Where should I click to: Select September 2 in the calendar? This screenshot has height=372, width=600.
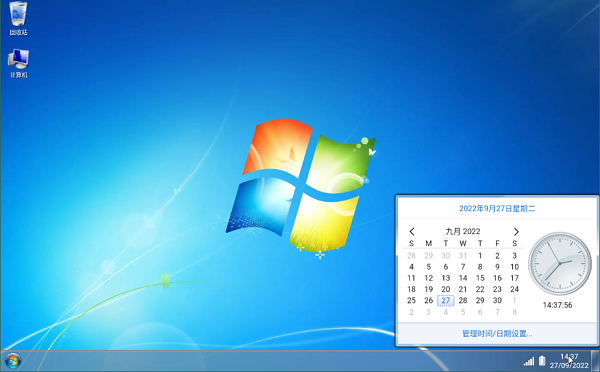click(x=497, y=256)
